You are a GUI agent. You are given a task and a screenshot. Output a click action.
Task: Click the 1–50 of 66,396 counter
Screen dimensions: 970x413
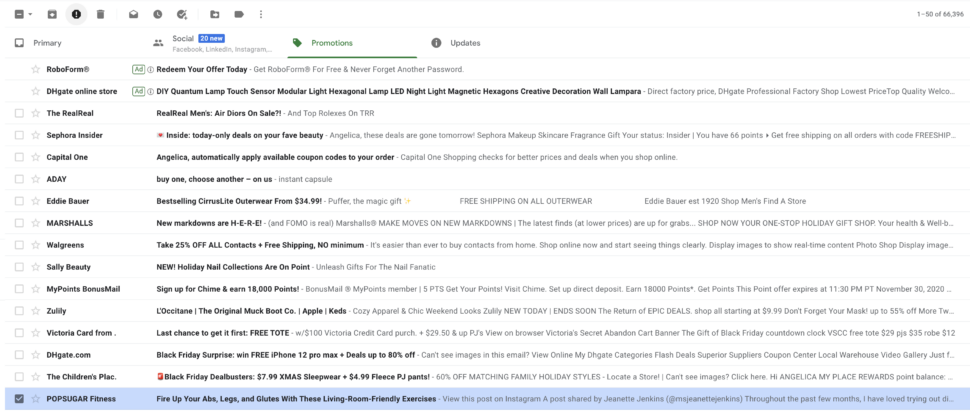pyautogui.click(x=940, y=14)
